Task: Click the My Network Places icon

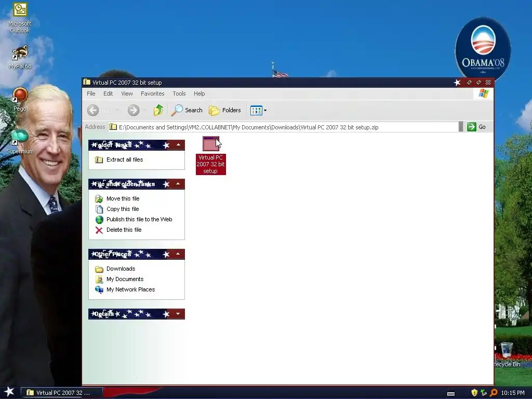Action: coord(99,290)
